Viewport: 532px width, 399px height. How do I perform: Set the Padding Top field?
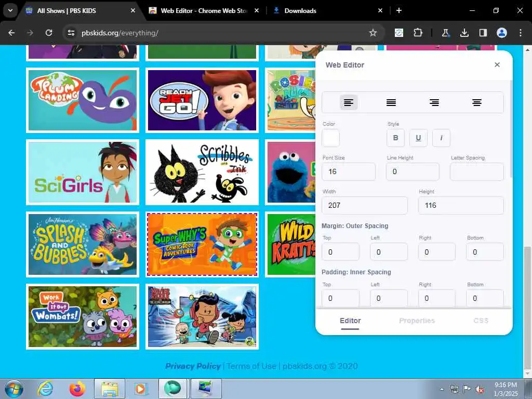(x=340, y=298)
